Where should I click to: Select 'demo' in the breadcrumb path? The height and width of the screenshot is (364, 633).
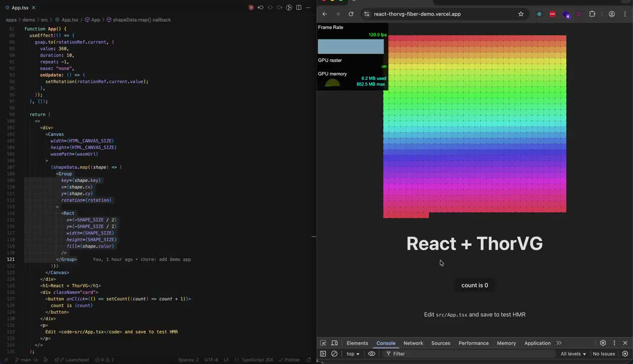click(x=29, y=20)
